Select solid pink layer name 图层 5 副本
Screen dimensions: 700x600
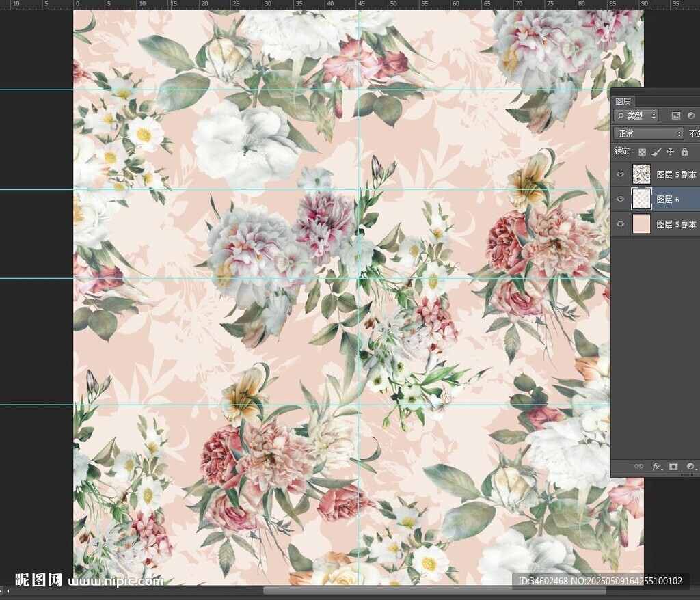point(676,225)
